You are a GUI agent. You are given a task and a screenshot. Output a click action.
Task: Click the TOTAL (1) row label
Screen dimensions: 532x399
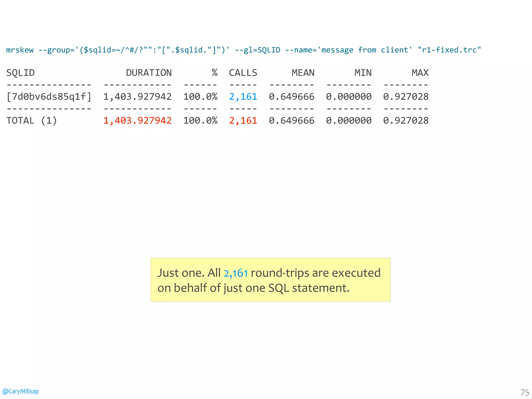pos(31,121)
